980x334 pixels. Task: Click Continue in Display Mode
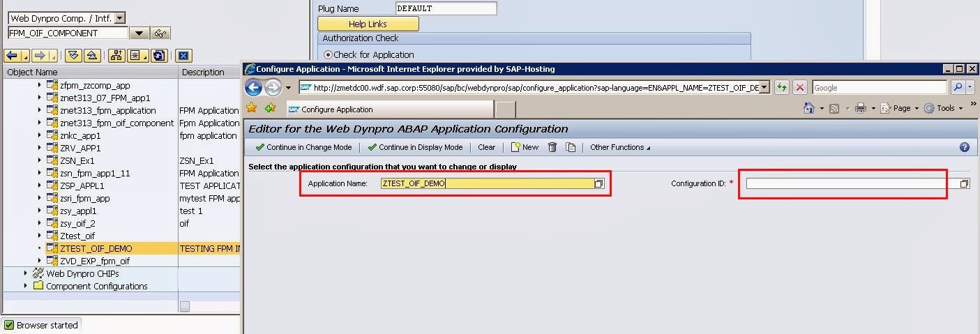point(415,147)
